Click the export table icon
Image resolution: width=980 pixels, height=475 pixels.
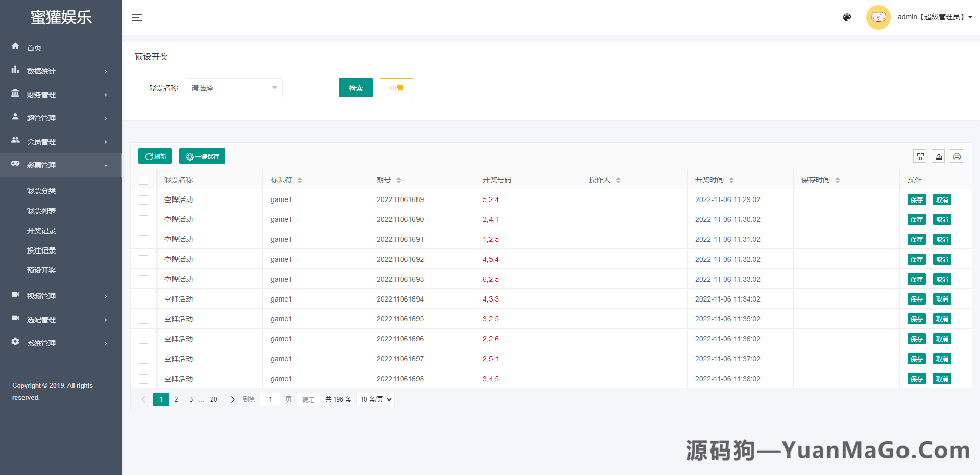click(x=938, y=157)
